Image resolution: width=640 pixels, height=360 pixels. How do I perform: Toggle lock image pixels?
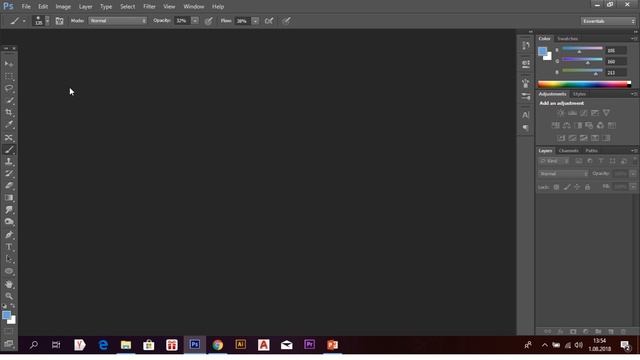(567, 187)
